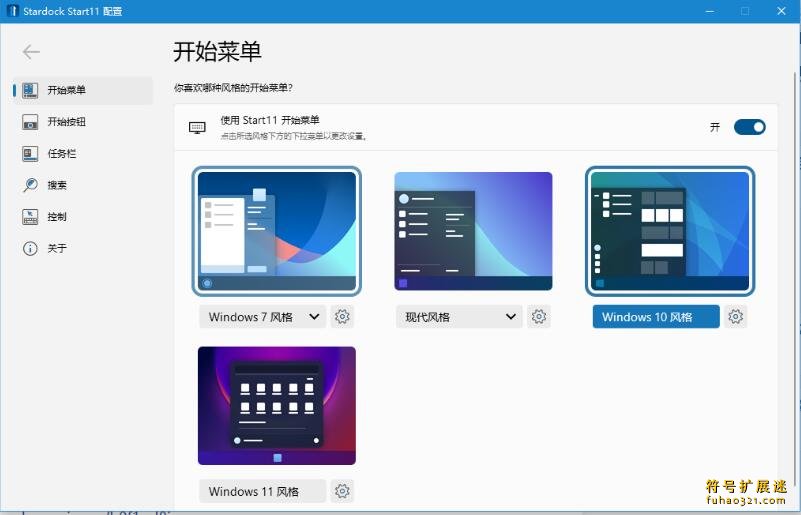Click the 开始菜单 sidebar icon

point(30,90)
